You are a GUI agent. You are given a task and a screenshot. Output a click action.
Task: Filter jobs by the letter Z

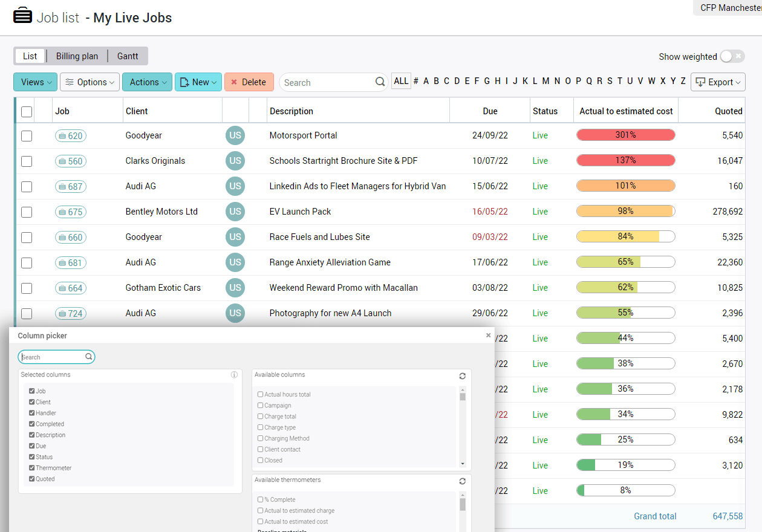[x=683, y=81]
